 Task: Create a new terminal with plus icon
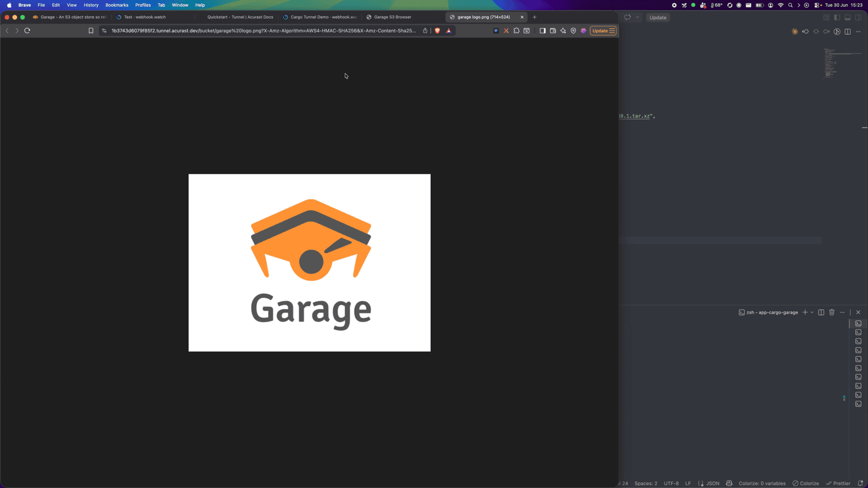coord(805,312)
